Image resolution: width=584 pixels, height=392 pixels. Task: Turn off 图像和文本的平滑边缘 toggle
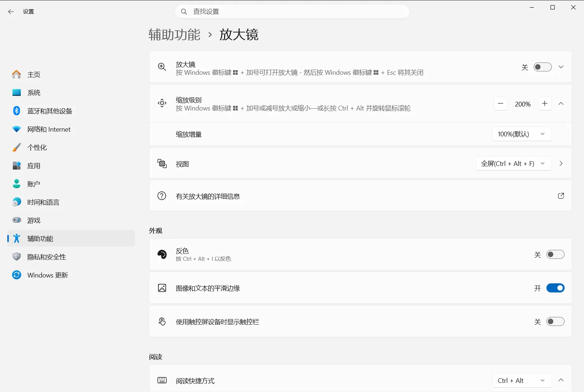pos(556,288)
